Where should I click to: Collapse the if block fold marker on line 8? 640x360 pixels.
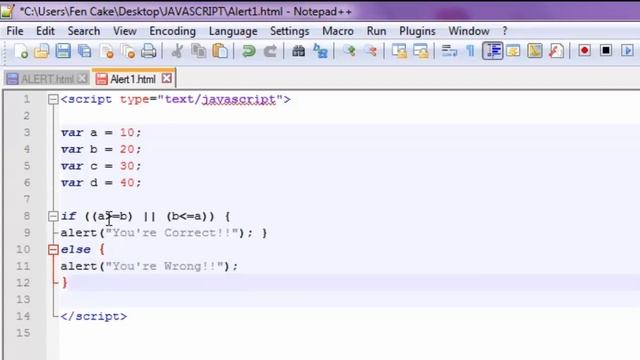pyautogui.click(x=53, y=216)
